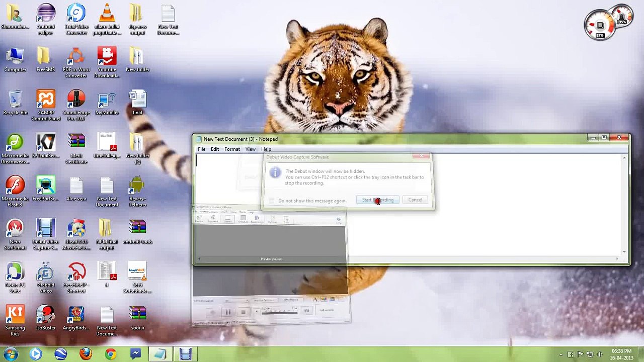The height and width of the screenshot is (362, 644).
Task: Open Notepad Format menu
Action: (232, 149)
